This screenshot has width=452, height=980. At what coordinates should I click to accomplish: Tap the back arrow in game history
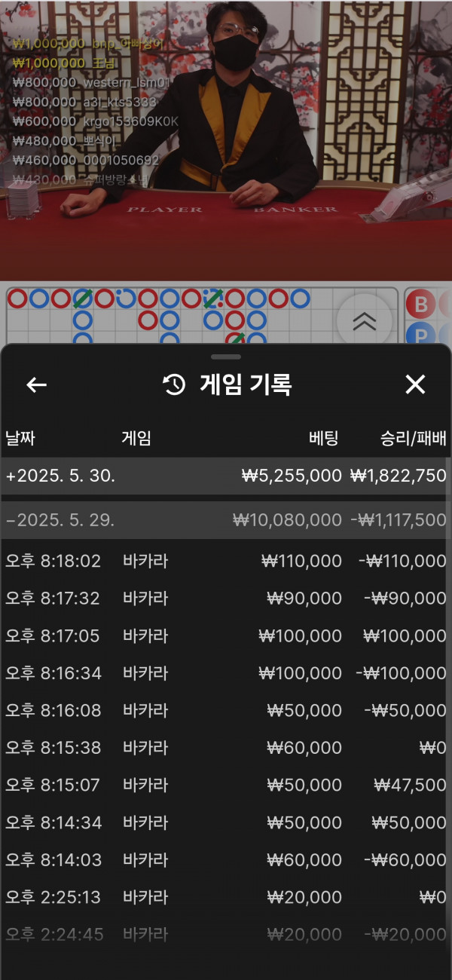(x=36, y=385)
